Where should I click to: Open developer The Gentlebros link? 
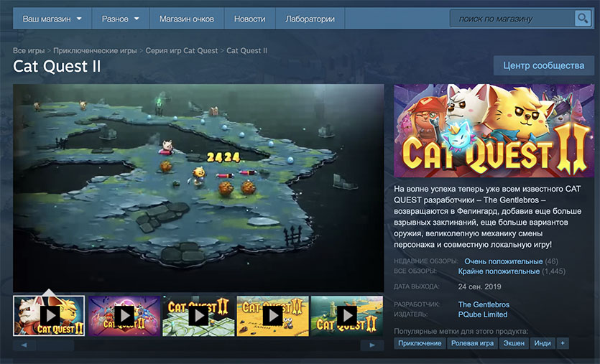pos(484,304)
